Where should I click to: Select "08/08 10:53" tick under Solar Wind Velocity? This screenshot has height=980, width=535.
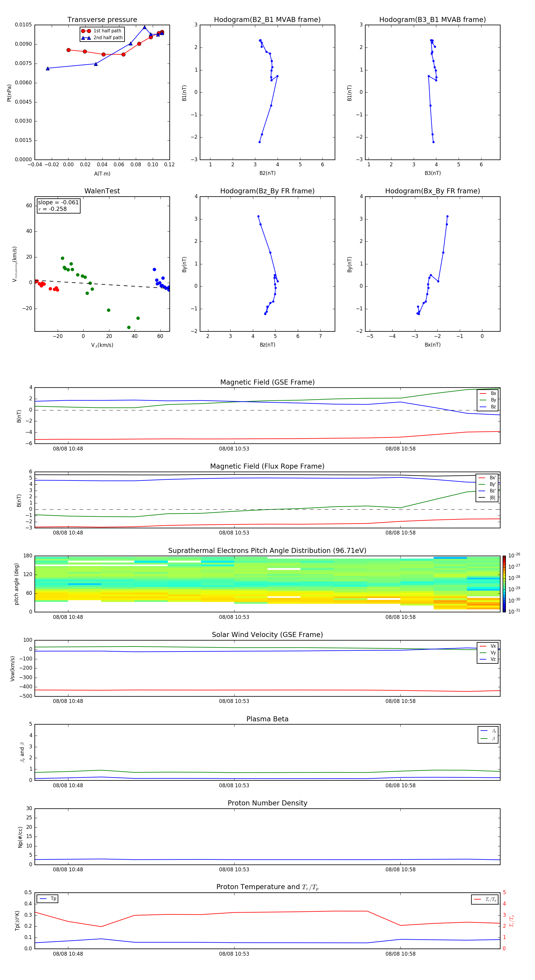click(x=234, y=701)
